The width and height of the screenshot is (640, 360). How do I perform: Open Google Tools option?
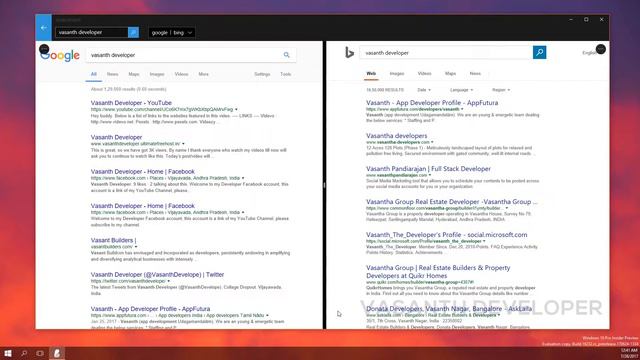click(x=285, y=74)
